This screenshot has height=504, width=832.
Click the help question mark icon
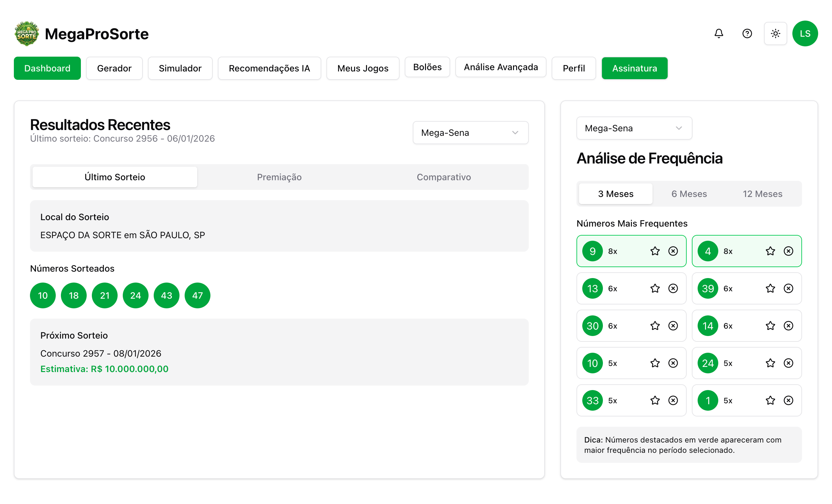click(x=747, y=33)
